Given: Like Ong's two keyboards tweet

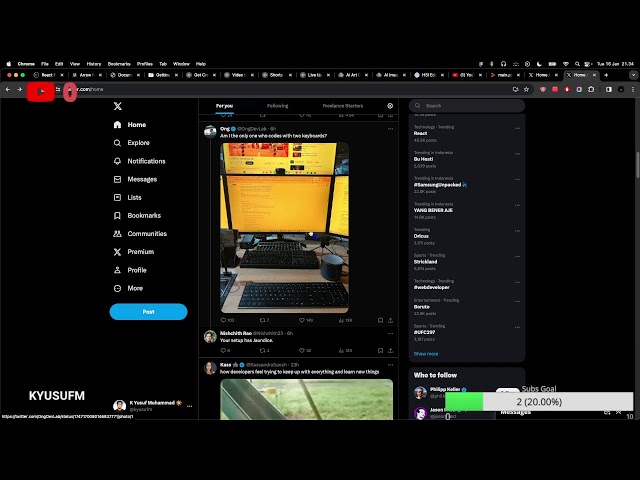Looking at the screenshot, I should 306,320.
